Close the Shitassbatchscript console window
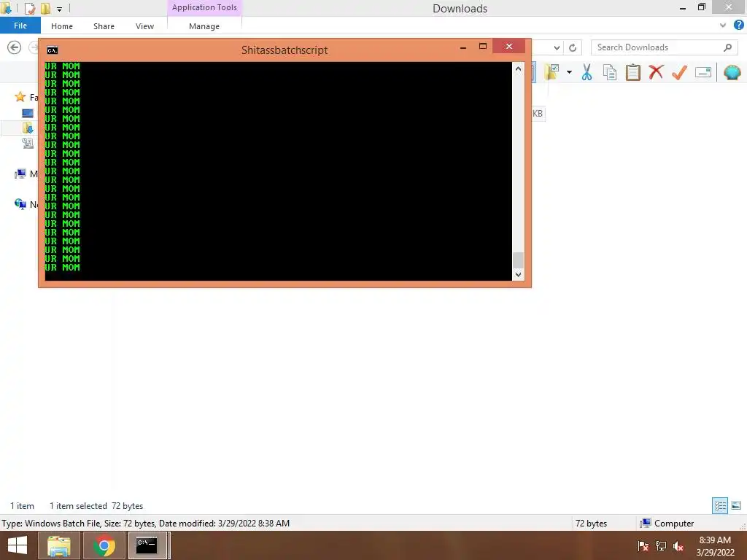This screenshot has height=560, width=747. pos(508,46)
